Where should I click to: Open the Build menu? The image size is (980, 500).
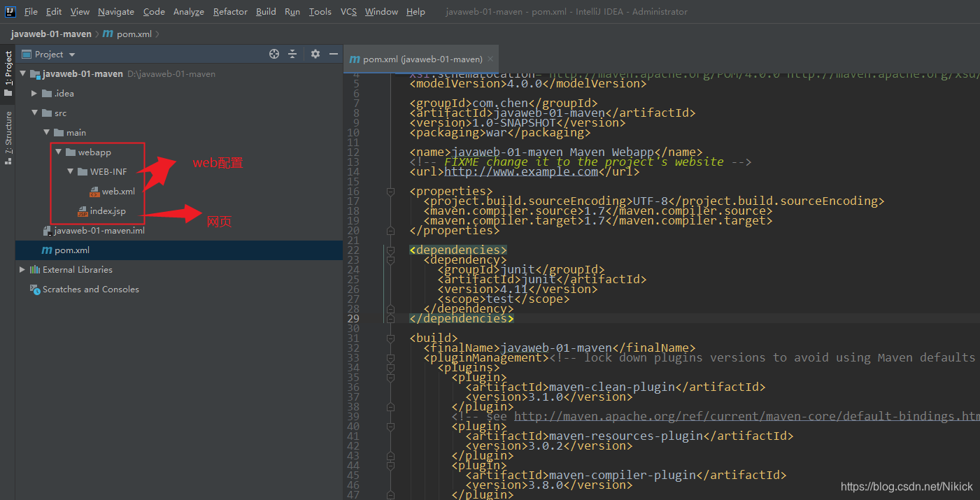tap(266, 11)
